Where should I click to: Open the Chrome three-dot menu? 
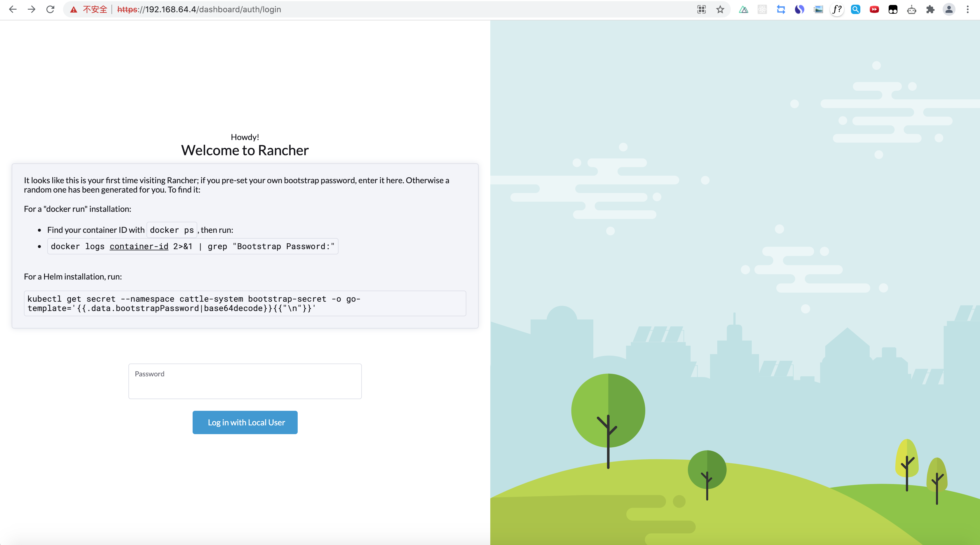tap(967, 10)
